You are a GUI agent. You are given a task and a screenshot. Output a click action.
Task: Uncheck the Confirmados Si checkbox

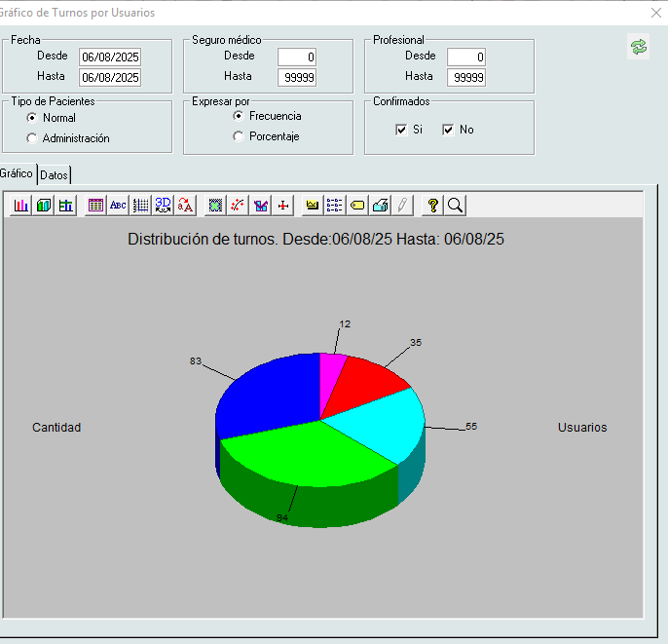401,130
